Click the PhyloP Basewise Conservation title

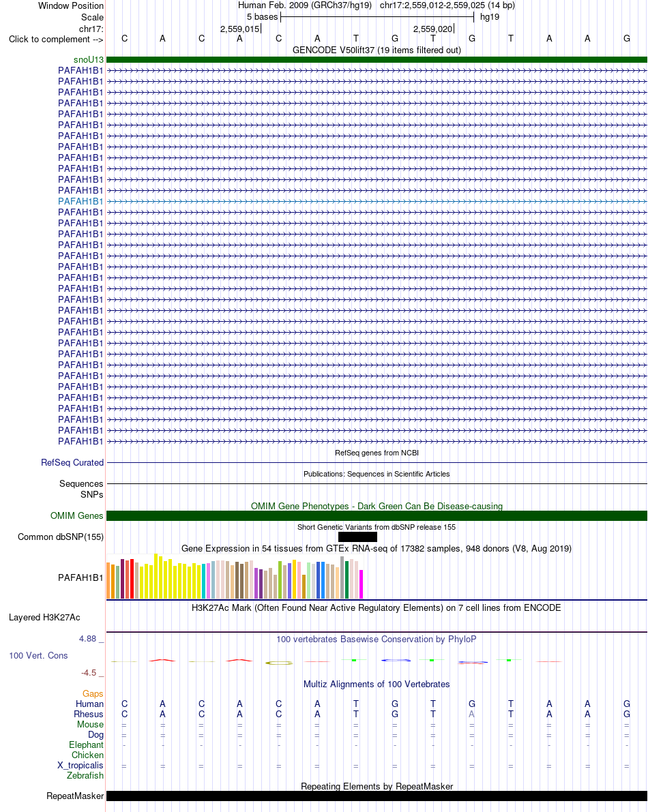377,639
